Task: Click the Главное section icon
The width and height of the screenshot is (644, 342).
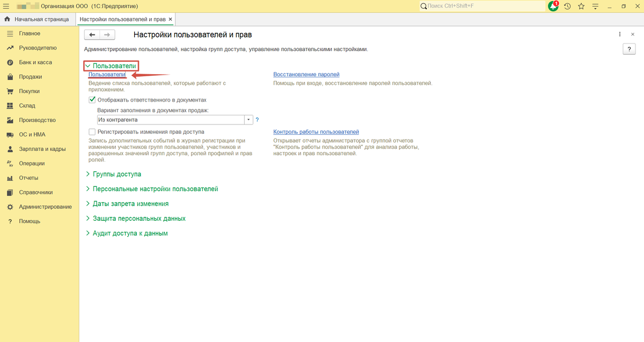Action: pyautogui.click(x=10, y=33)
